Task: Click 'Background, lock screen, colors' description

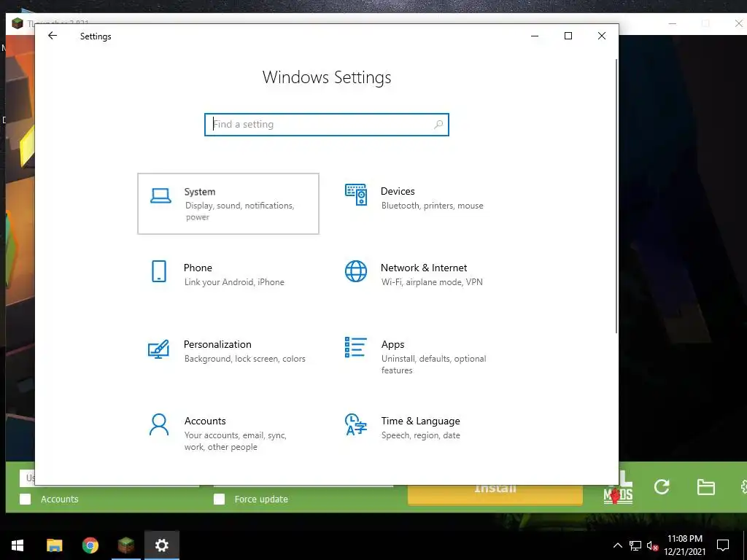Action: [245, 359]
